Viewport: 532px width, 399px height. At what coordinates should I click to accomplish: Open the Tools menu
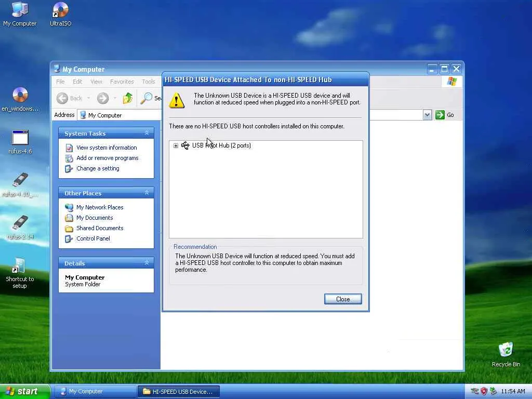[148, 82]
